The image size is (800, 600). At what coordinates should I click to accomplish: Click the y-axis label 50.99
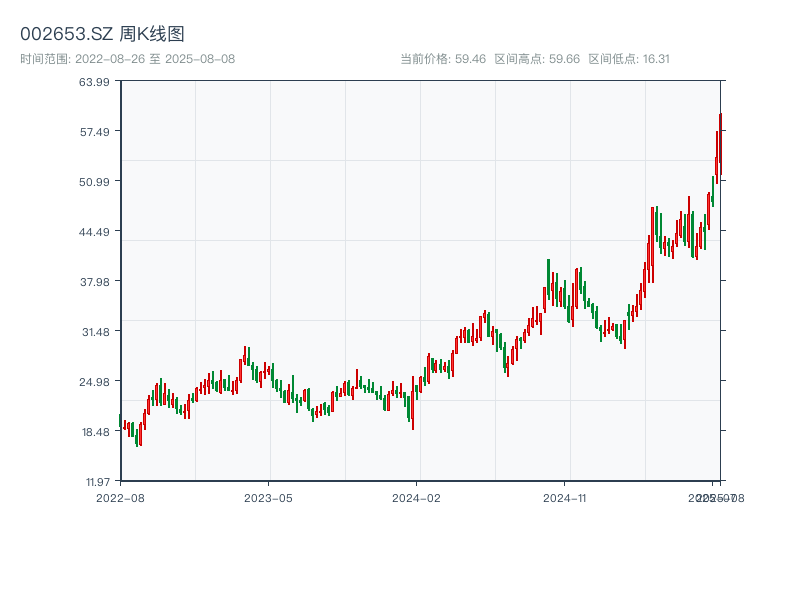(94, 182)
